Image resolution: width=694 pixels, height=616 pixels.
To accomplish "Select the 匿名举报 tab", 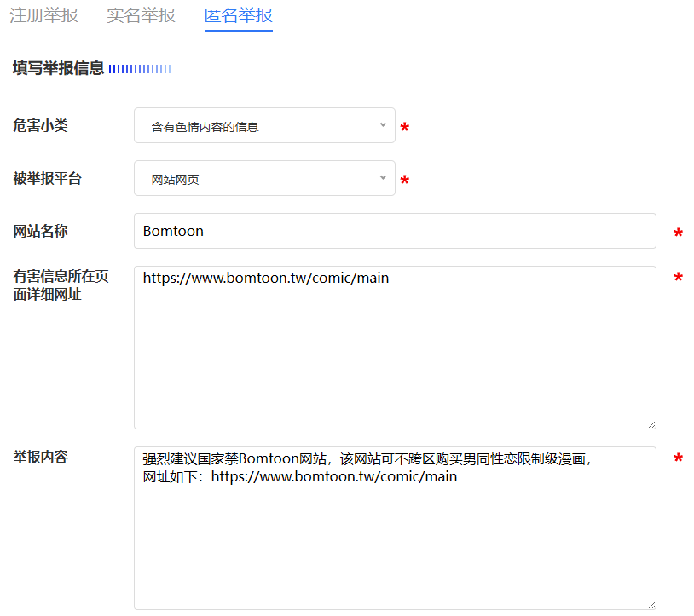I will point(238,15).
